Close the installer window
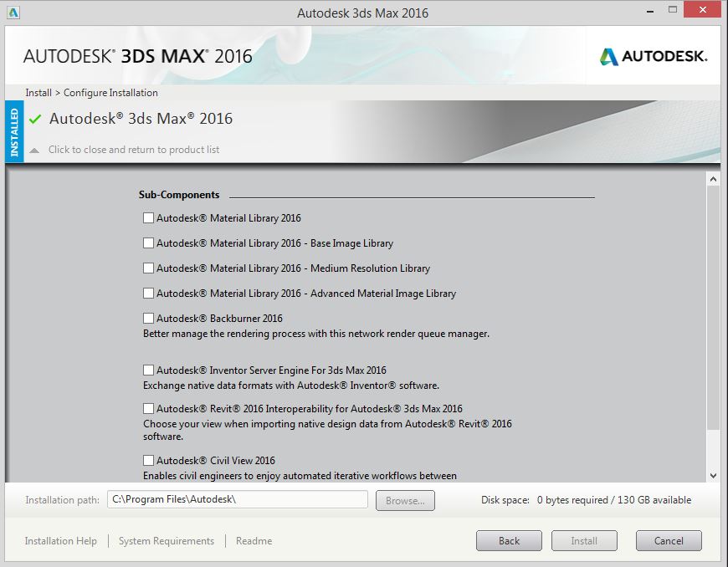Image resolution: width=728 pixels, height=567 pixels. tap(702, 10)
